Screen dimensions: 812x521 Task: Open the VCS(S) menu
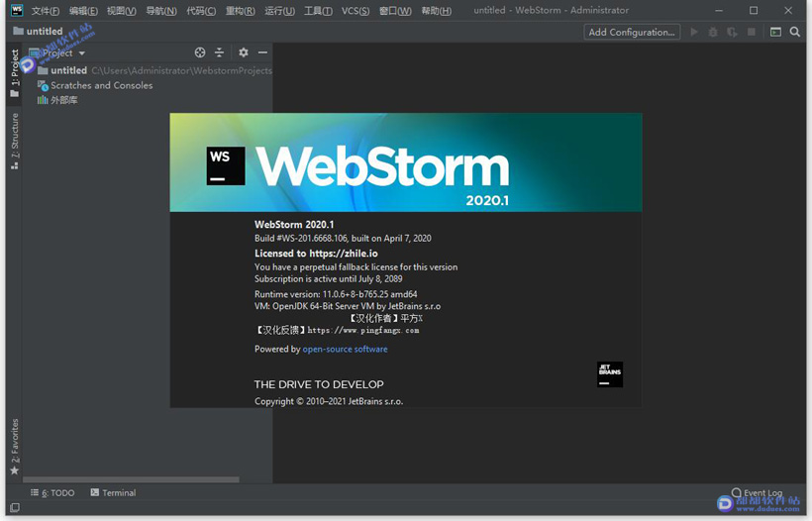(x=355, y=10)
